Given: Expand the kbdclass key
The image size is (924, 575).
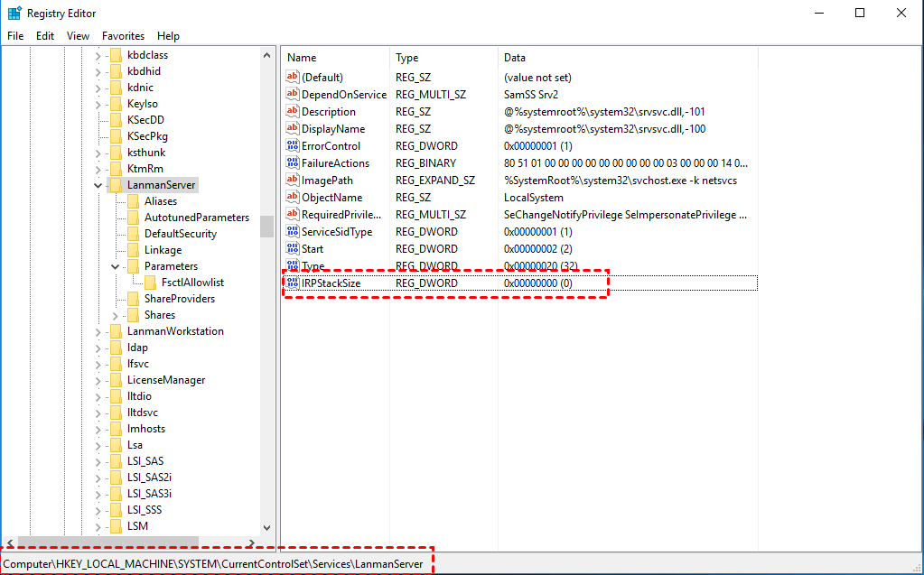Looking at the screenshot, I should point(98,55).
